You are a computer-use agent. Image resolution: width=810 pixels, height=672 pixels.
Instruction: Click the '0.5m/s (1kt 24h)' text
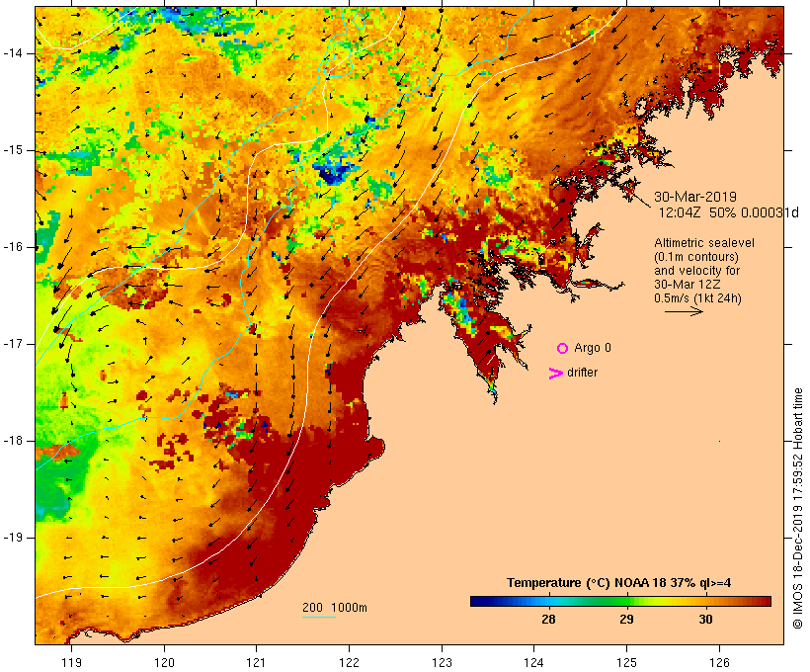tap(697, 298)
